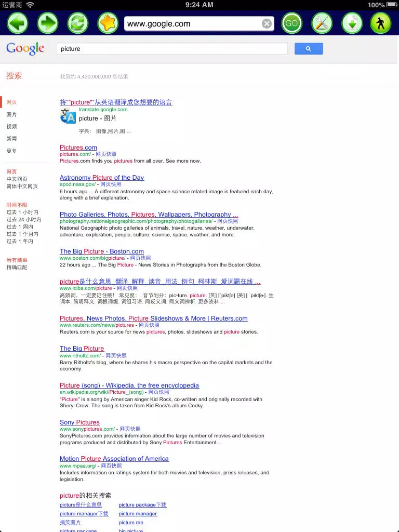
Task: Filter results to 过去 1 周内
Action: 20,227
